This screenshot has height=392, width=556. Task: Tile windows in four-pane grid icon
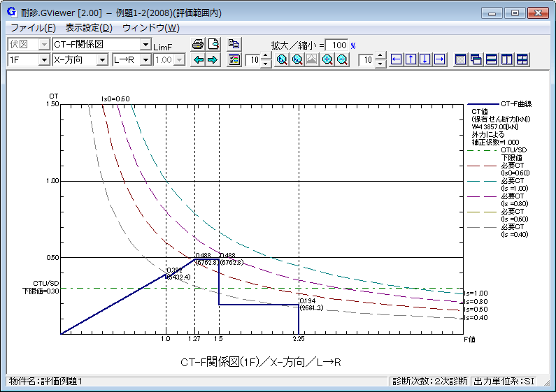(x=522, y=59)
